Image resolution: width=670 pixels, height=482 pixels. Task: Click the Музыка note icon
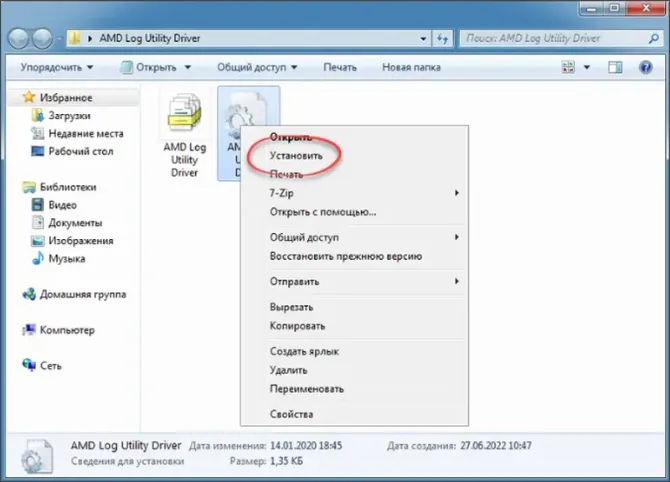[38, 259]
